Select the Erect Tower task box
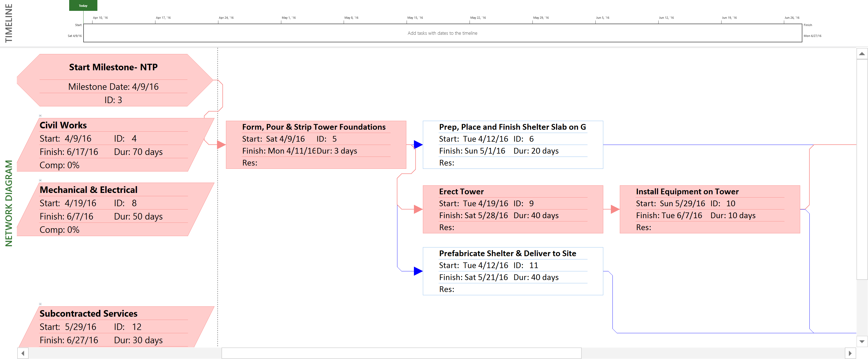This screenshot has width=868, height=359. [513, 209]
